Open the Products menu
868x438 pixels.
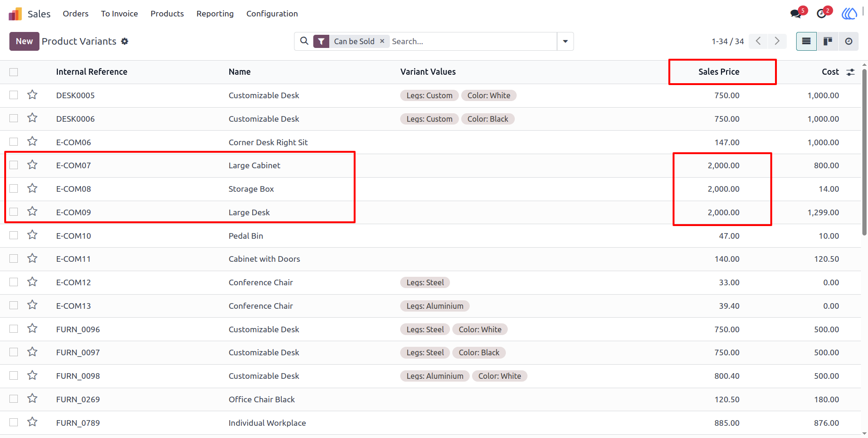[167, 14]
